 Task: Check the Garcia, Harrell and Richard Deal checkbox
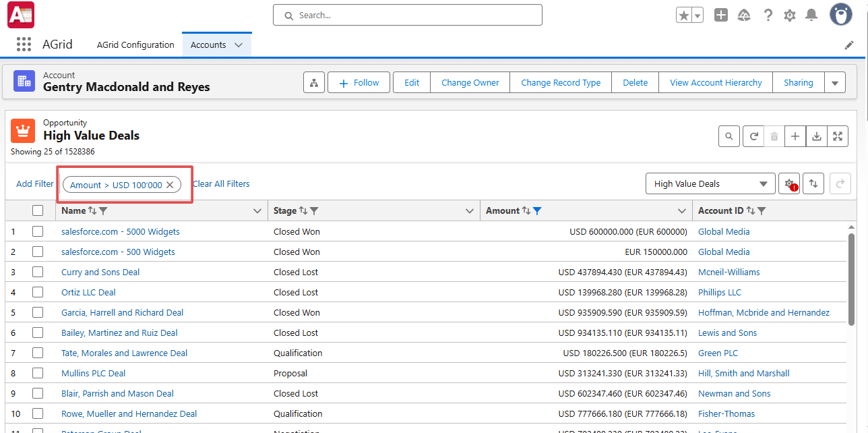pyautogui.click(x=38, y=312)
